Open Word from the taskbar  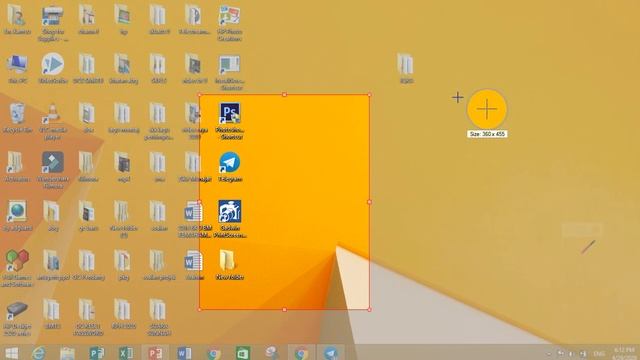[184, 353]
